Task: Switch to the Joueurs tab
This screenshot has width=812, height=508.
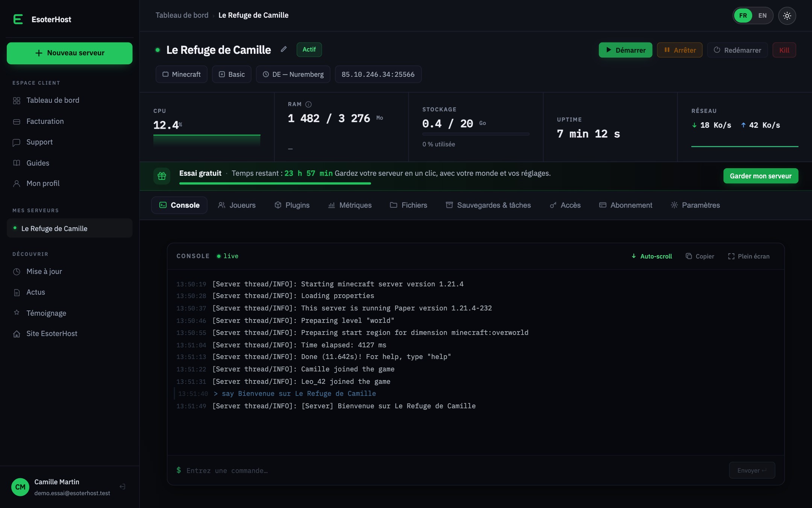Action: pos(237,205)
